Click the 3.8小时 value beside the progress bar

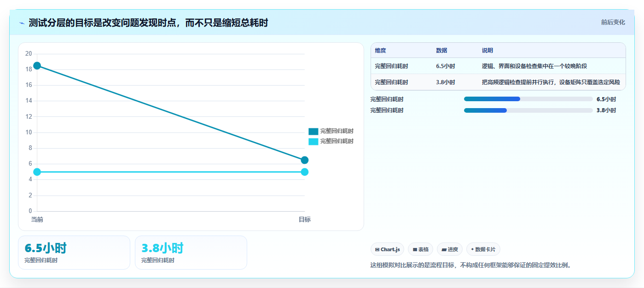[606, 110]
